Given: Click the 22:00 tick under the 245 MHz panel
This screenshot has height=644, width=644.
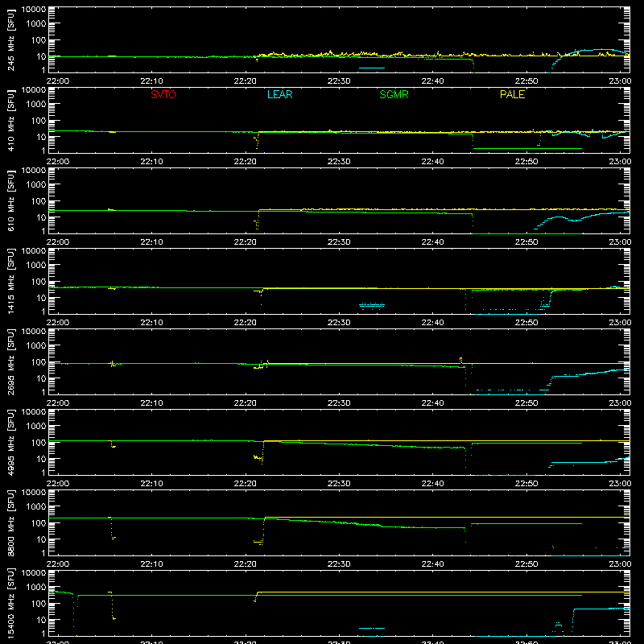Looking at the screenshot, I should tap(57, 81).
